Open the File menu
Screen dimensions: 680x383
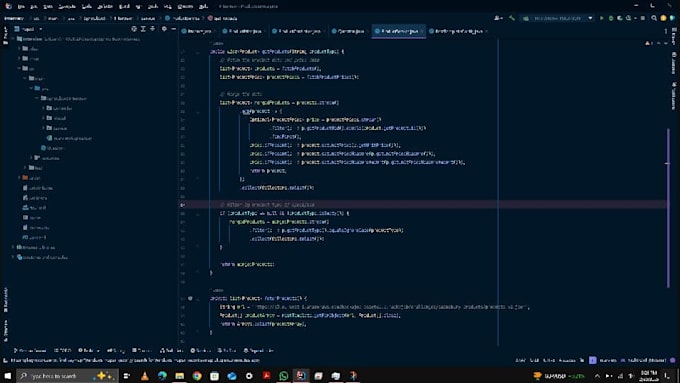tap(21, 6)
